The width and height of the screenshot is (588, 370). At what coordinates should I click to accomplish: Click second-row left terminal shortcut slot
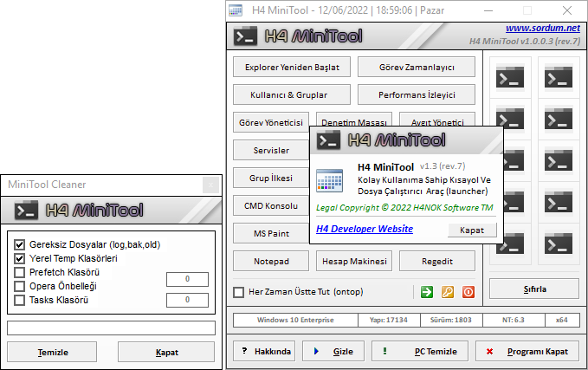[x=510, y=119]
